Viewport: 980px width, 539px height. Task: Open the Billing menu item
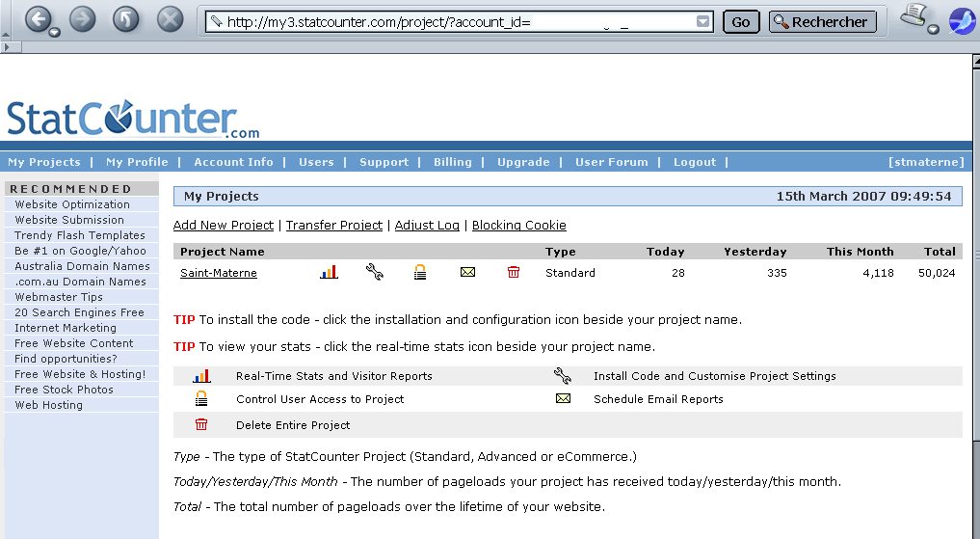point(453,162)
